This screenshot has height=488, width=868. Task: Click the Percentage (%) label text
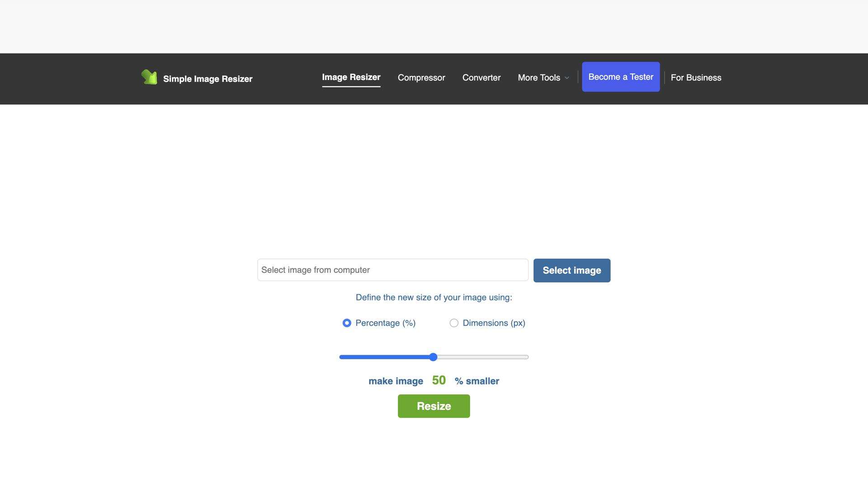click(x=385, y=323)
